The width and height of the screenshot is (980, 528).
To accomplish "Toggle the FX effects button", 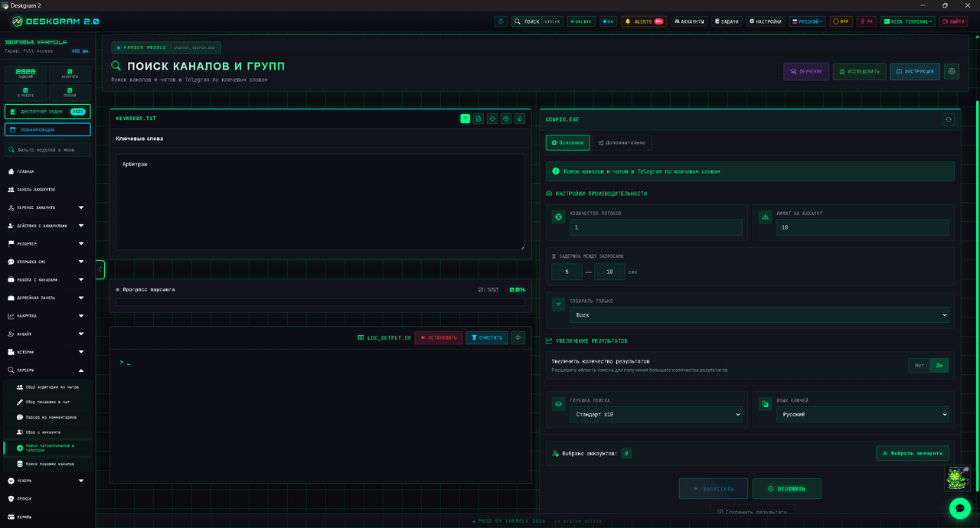I will [x=866, y=21].
